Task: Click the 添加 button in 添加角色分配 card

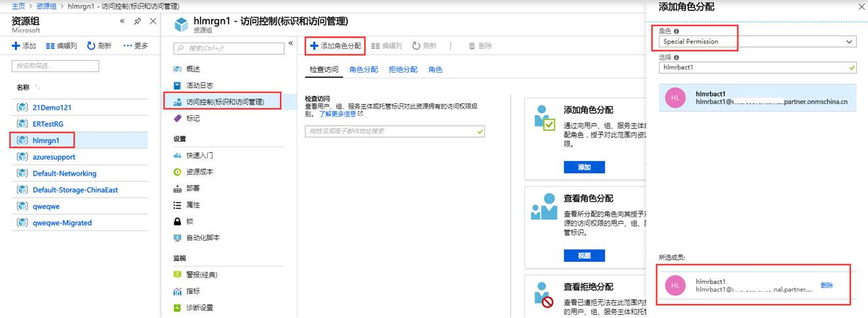Action: 584,168
